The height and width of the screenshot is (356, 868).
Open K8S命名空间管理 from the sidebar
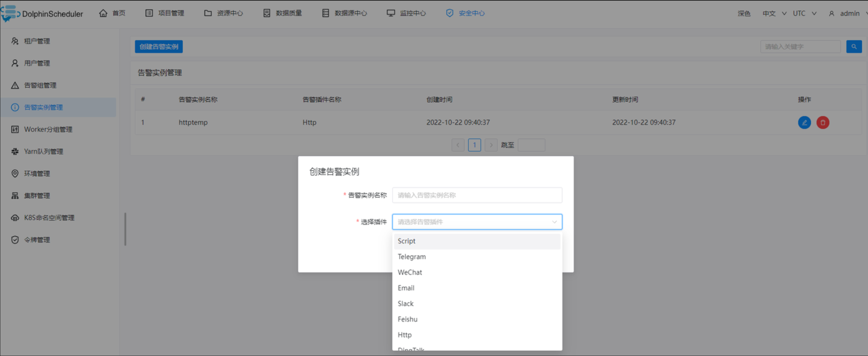49,218
